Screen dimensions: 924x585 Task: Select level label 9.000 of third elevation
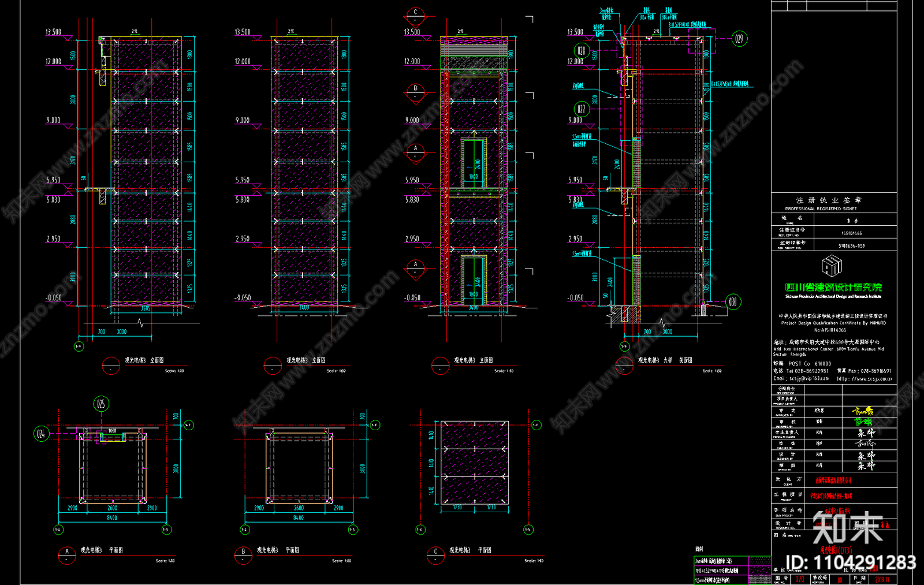point(412,120)
